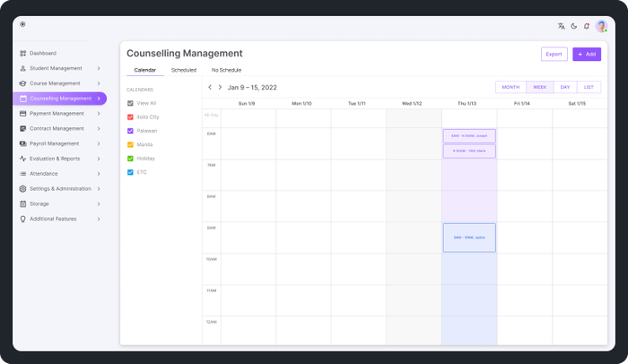The image size is (628, 364).
Task: Open the 9AM Thursday counselling event
Action: tap(469, 238)
